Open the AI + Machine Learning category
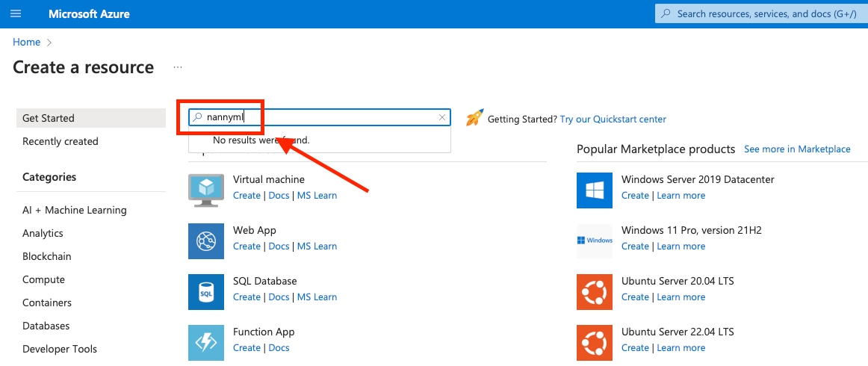This screenshot has width=868, height=366. tap(75, 210)
